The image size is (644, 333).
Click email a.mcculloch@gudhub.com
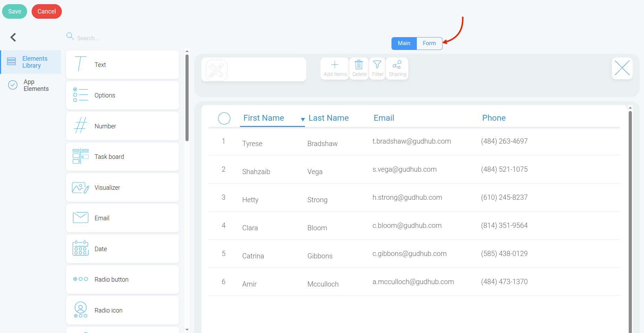(x=413, y=282)
